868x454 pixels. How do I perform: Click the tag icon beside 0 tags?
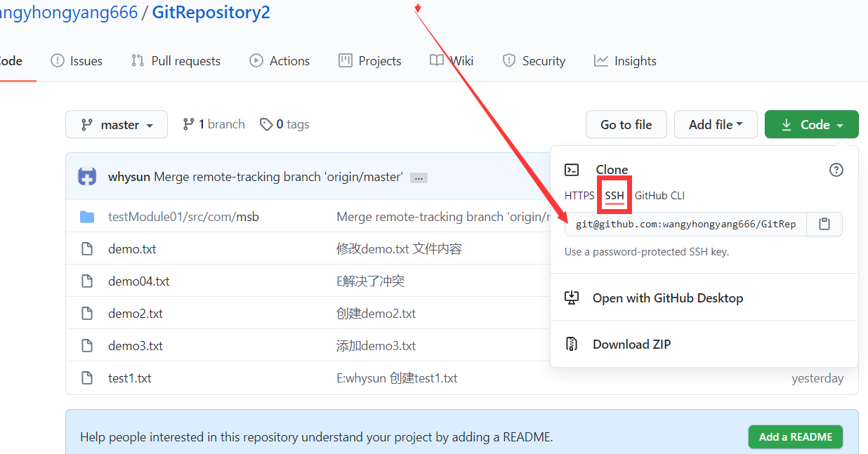point(266,124)
